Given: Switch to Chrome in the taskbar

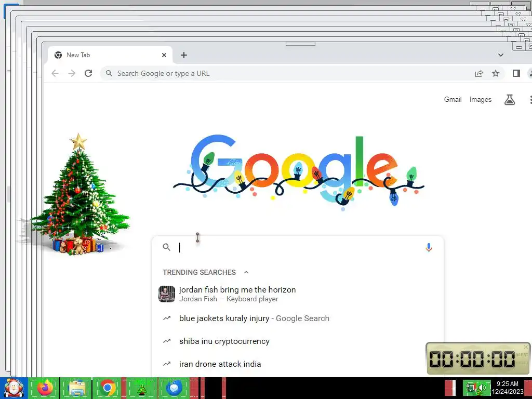Looking at the screenshot, I should pyautogui.click(x=108, y=388).
